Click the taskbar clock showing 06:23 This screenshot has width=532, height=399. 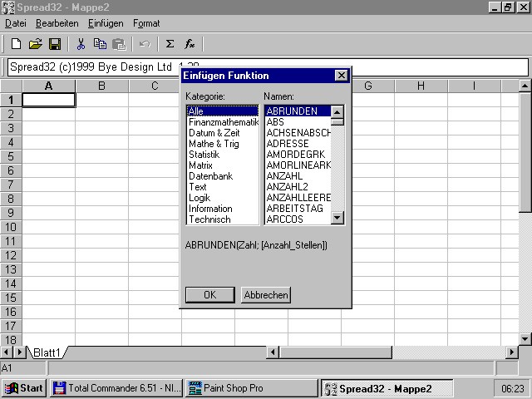click(x=513, y=388)
